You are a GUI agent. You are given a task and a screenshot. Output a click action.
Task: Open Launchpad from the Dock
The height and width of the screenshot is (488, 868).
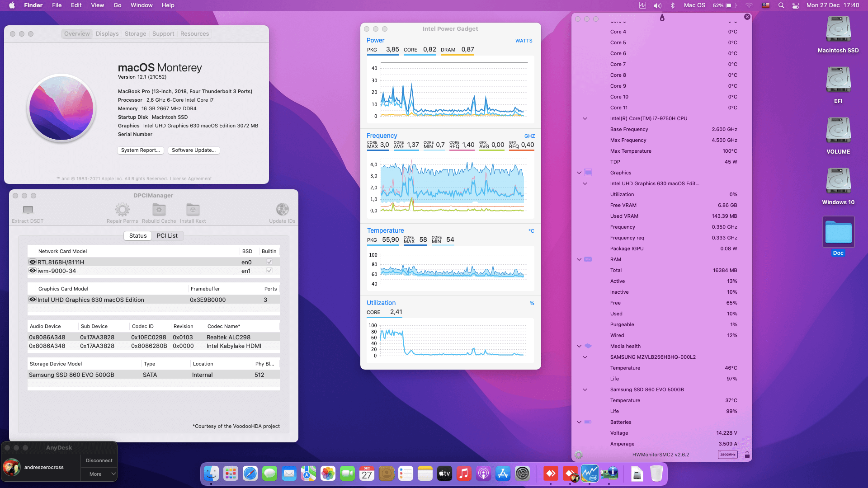(231, 474)
